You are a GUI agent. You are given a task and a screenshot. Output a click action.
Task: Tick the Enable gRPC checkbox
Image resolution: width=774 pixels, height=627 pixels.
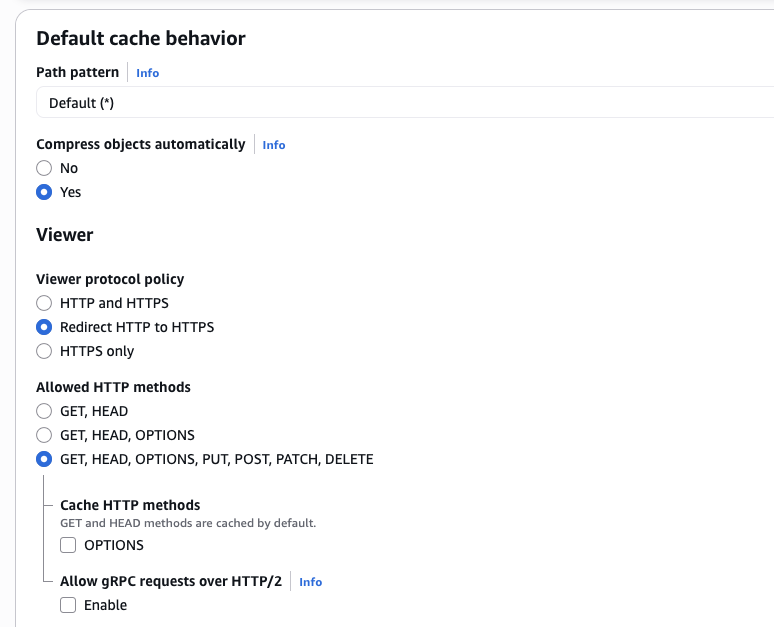[68, 605]
